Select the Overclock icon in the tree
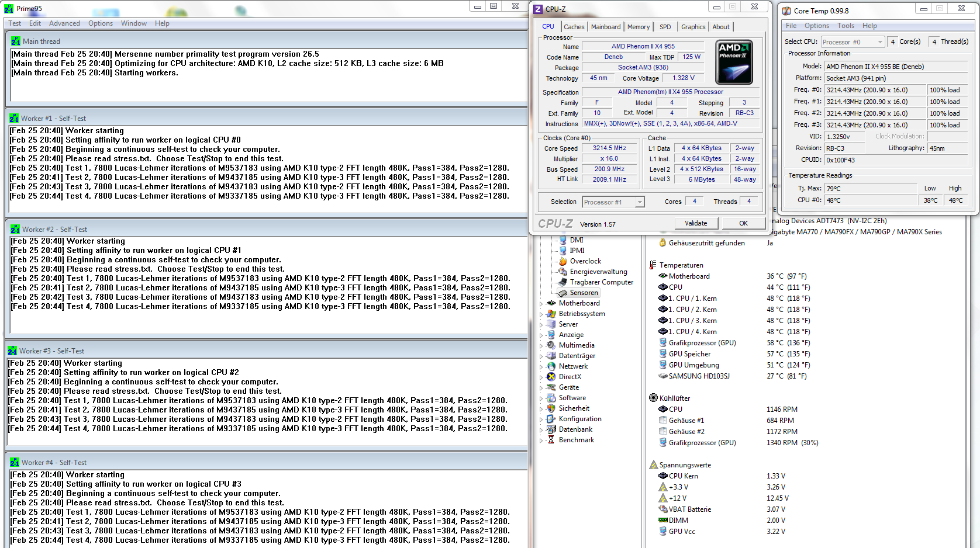The image size is (980, 548). coord(563,261)
